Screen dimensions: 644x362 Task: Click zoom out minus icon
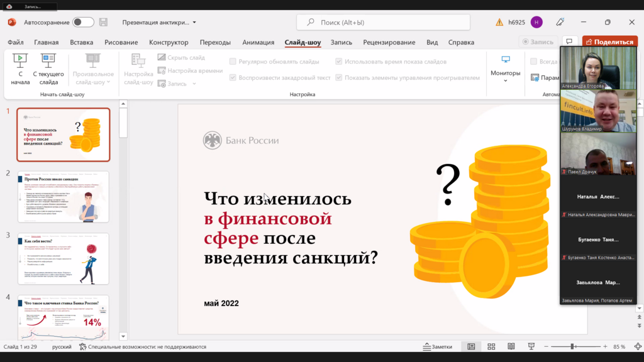coord(547,347)
